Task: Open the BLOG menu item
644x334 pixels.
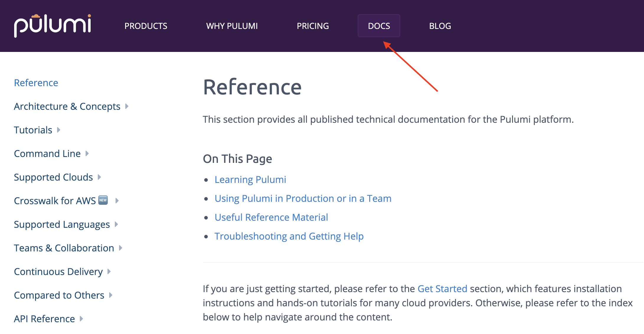Action: (x=440, y=26)
